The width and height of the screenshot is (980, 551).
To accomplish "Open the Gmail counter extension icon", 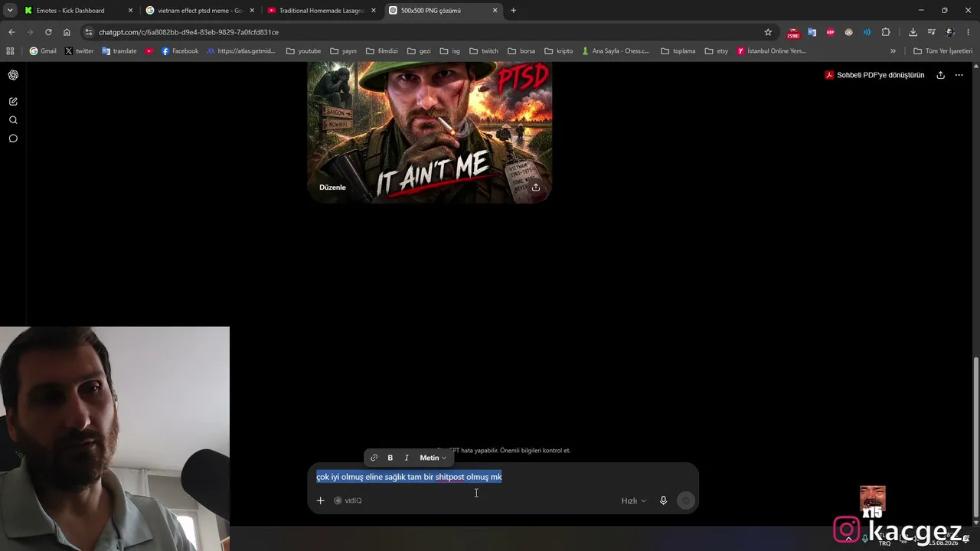I will coord(793,32).
